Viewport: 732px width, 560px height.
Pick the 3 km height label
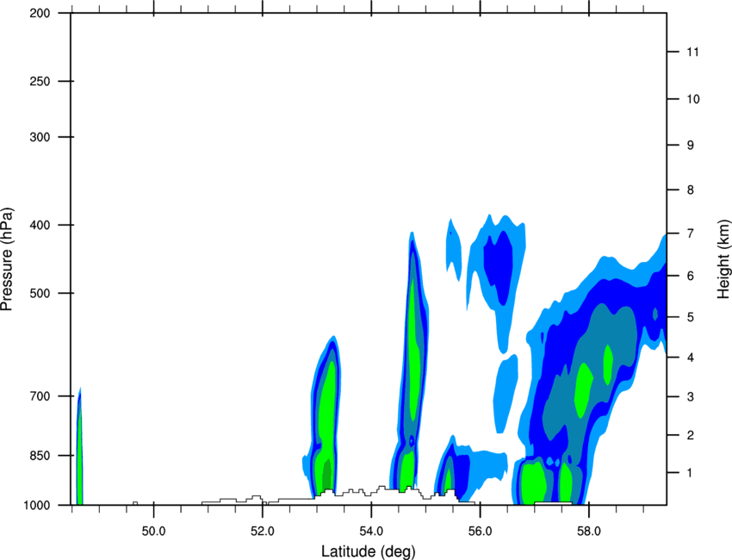coord(691,396)
